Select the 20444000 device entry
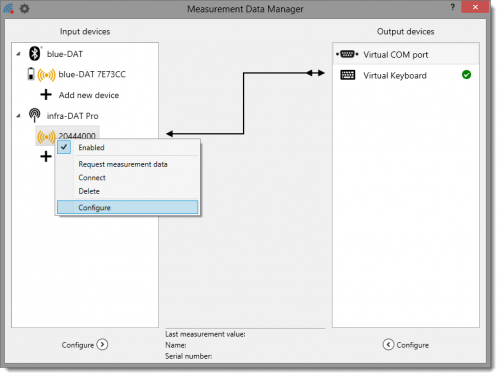 pos(77,136)
